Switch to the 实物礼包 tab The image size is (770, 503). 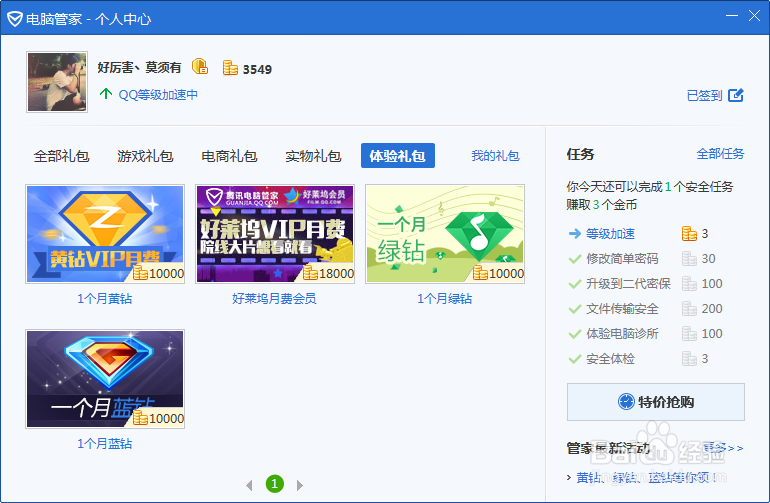point(313,156)
